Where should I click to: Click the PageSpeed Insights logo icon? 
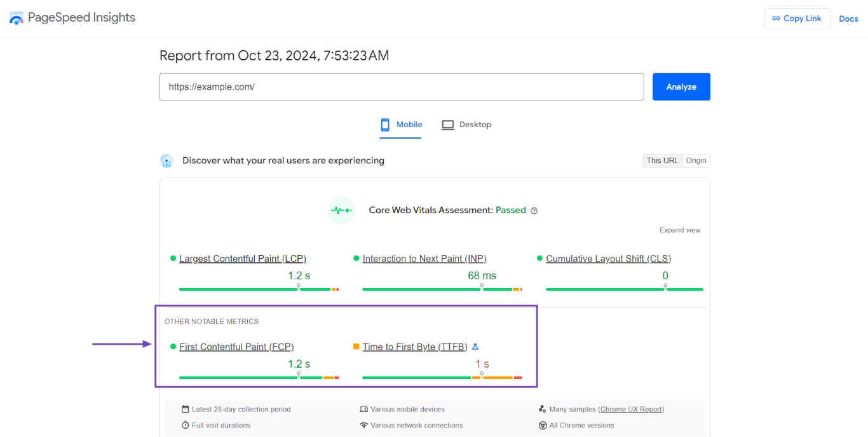pos(16,18)
